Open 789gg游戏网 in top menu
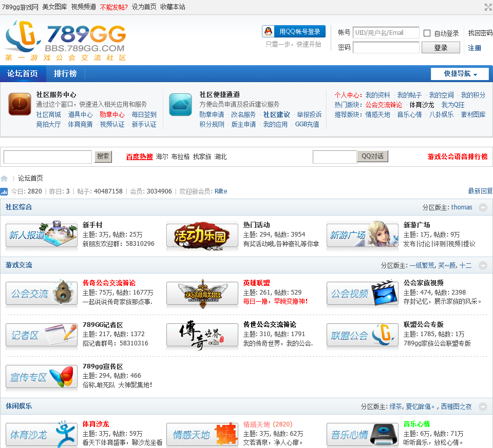This screenshot has width=493, height=448. (20, 7)
